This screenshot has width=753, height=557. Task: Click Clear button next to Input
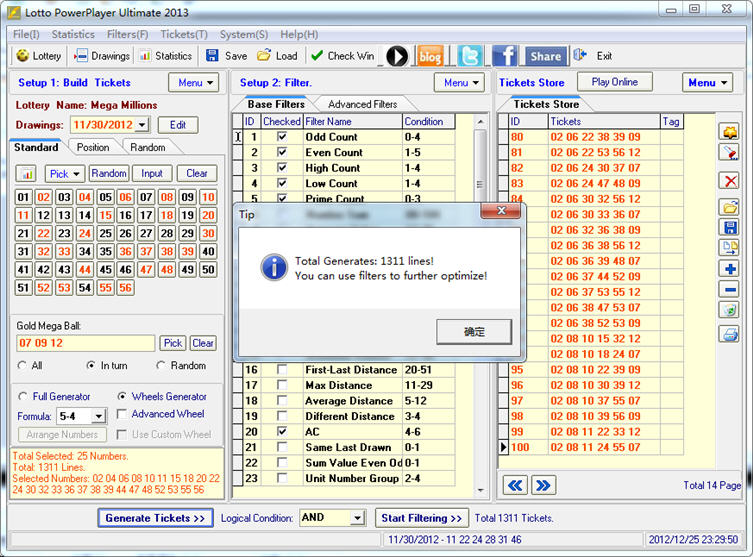197,173
